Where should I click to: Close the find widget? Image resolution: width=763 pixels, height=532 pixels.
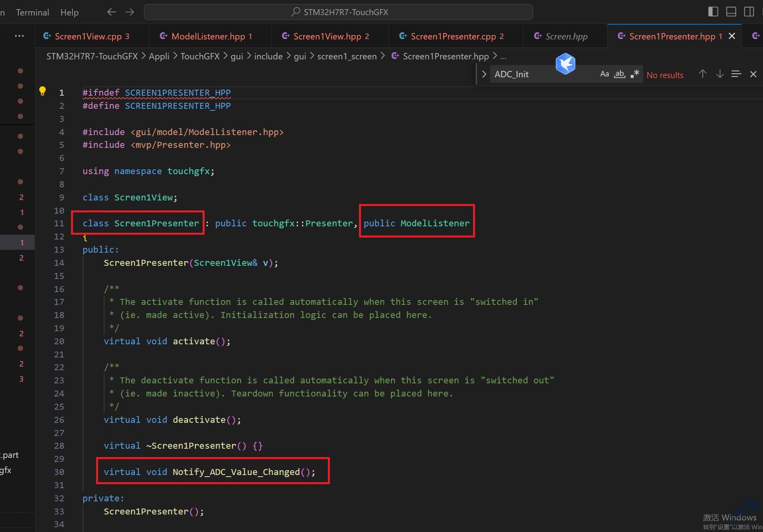(753, 74)
